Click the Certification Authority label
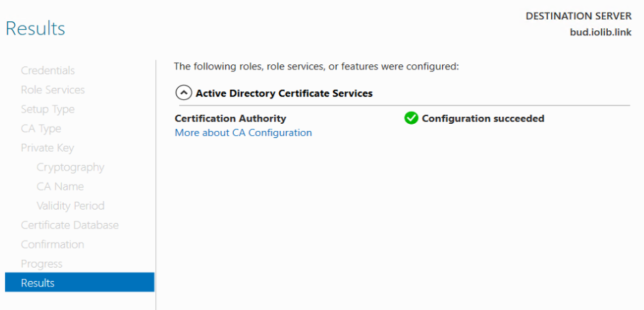 point(230,118)
